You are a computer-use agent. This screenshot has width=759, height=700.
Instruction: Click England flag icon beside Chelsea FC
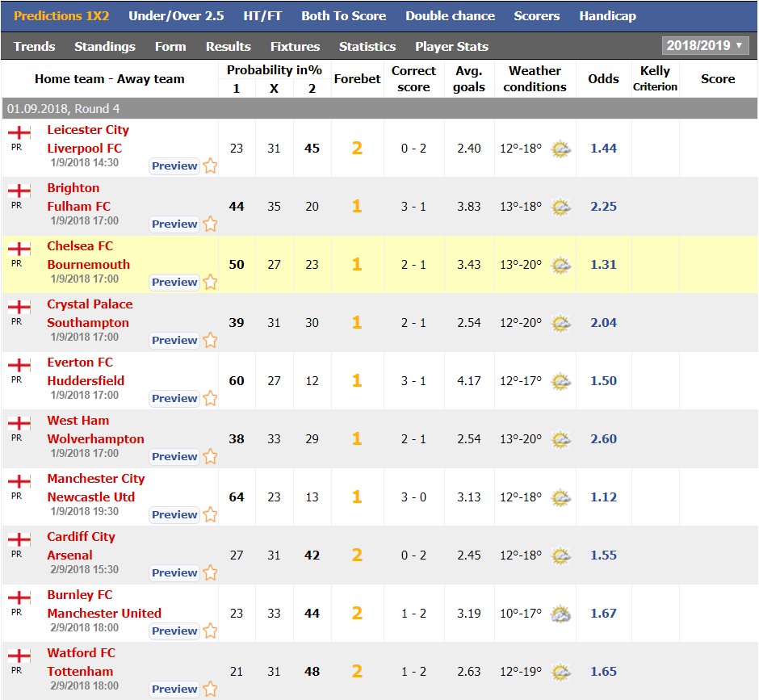(x=19, y=249)
